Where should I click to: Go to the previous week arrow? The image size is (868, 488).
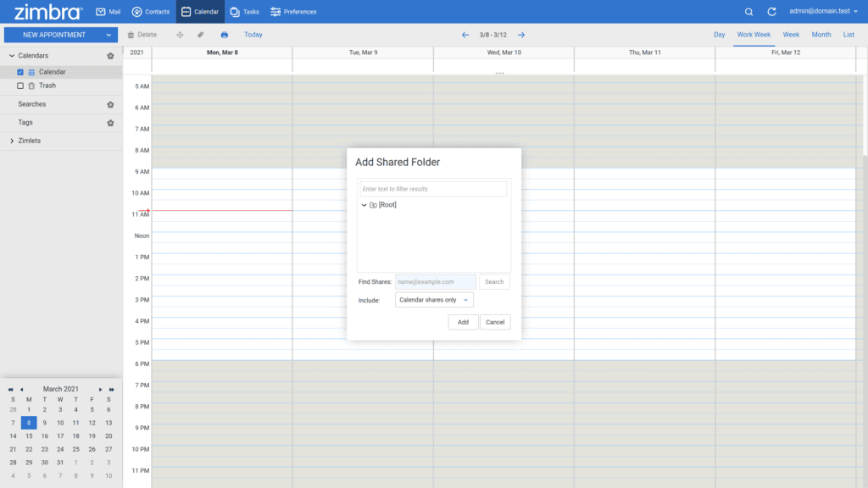pyautogui.click(x=465, y=35)
